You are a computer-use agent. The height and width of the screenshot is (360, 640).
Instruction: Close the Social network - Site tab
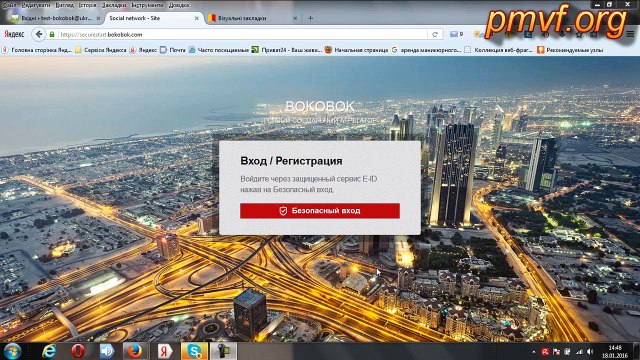click(197, 18)
